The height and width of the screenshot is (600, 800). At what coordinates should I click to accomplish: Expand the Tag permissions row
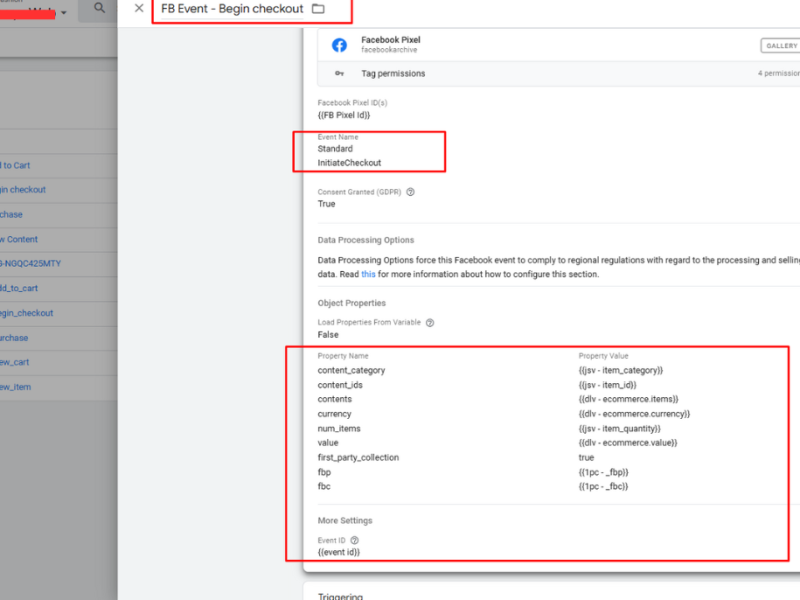coord(559,73)
